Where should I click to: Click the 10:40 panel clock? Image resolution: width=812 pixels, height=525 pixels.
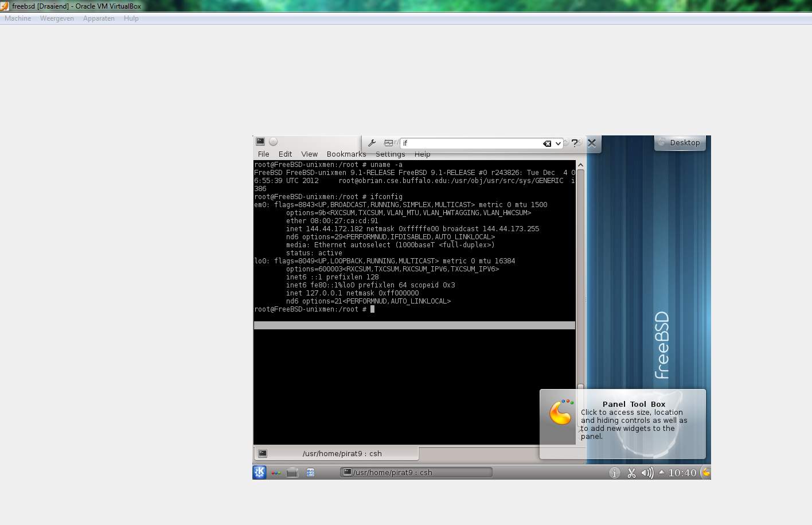click(682, 473)
